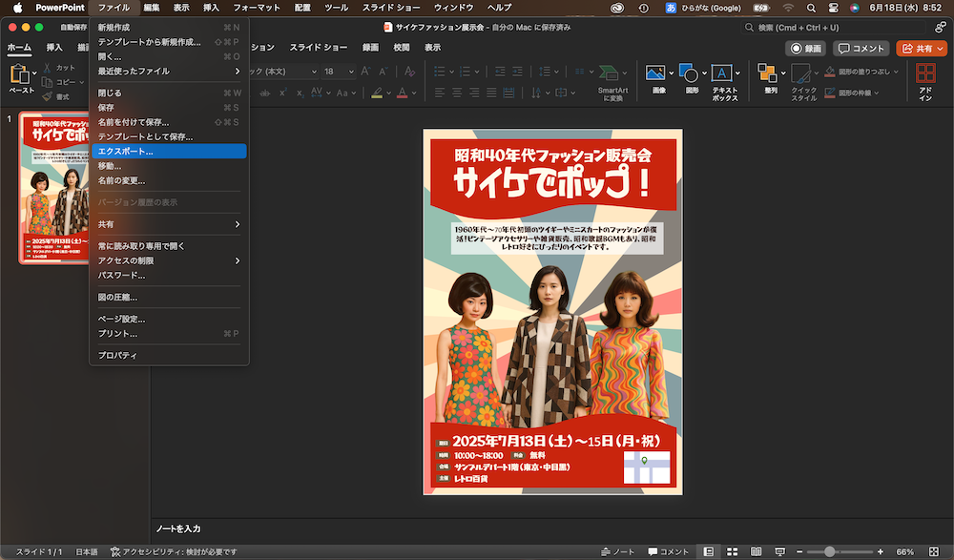Choose エクスポート from the File menu
This screenshot has height=560, width=954.
(169, 151)
